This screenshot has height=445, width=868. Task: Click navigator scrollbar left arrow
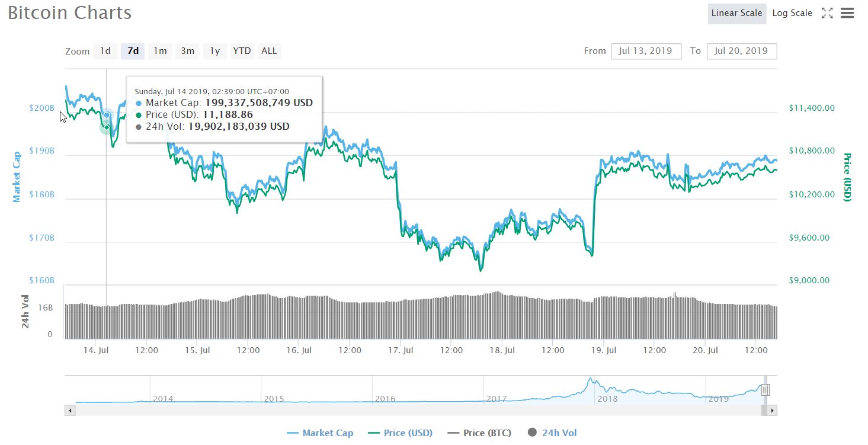pos(70,410)
